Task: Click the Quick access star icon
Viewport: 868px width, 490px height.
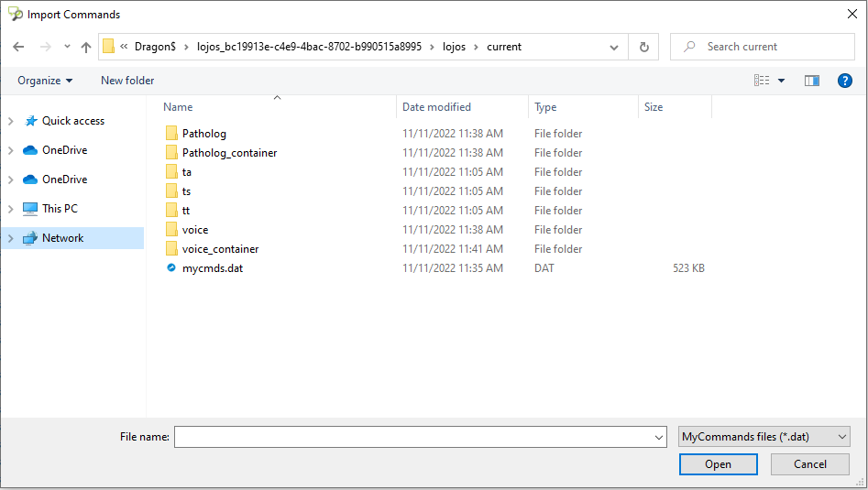Action: pyautogui.click(x=31, y=121)
